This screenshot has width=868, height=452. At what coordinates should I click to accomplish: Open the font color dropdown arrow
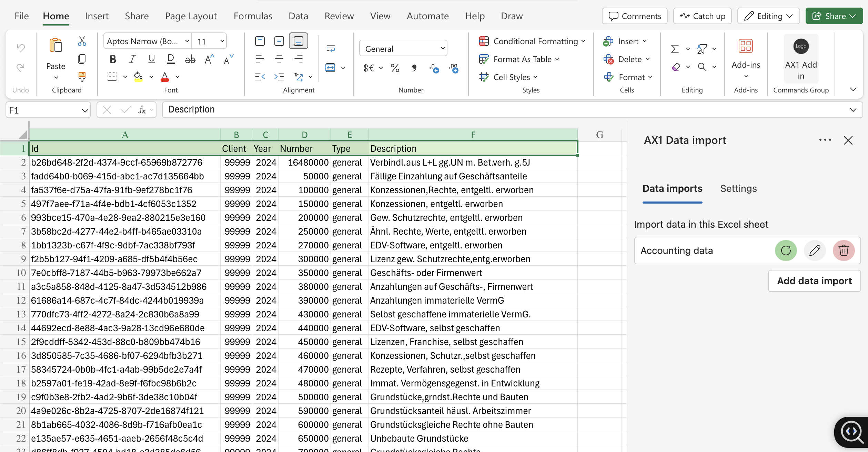point(178,77)
